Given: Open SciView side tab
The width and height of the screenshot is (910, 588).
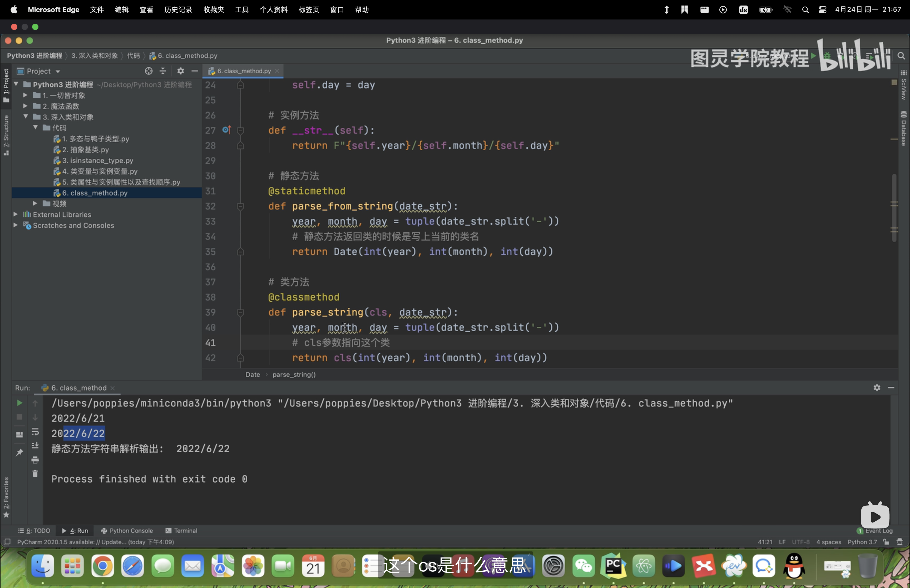Looking at the screenshot, I should click(903, 85).
